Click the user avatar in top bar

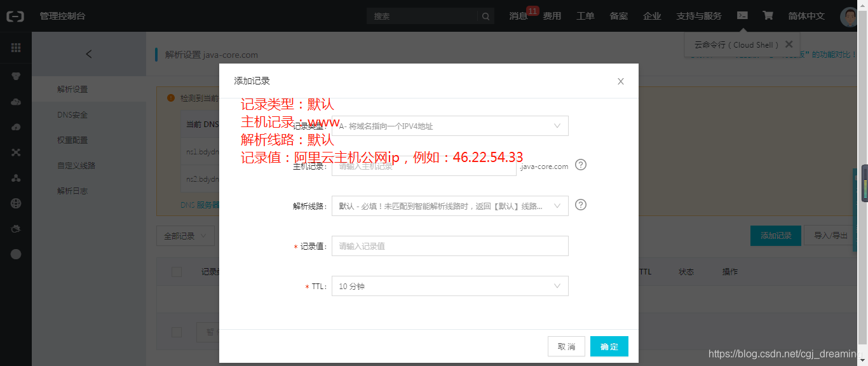849,17
